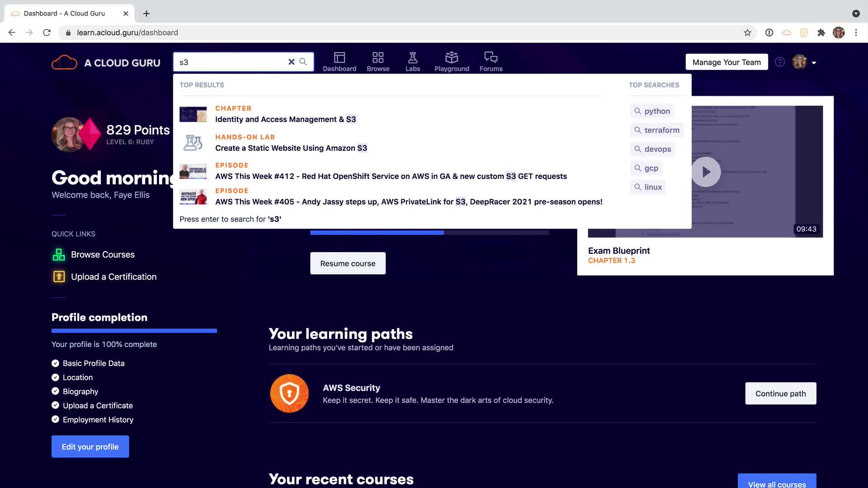The image size is (868, 488).
Task: Click the Resume course button
Action: (348, 263)
